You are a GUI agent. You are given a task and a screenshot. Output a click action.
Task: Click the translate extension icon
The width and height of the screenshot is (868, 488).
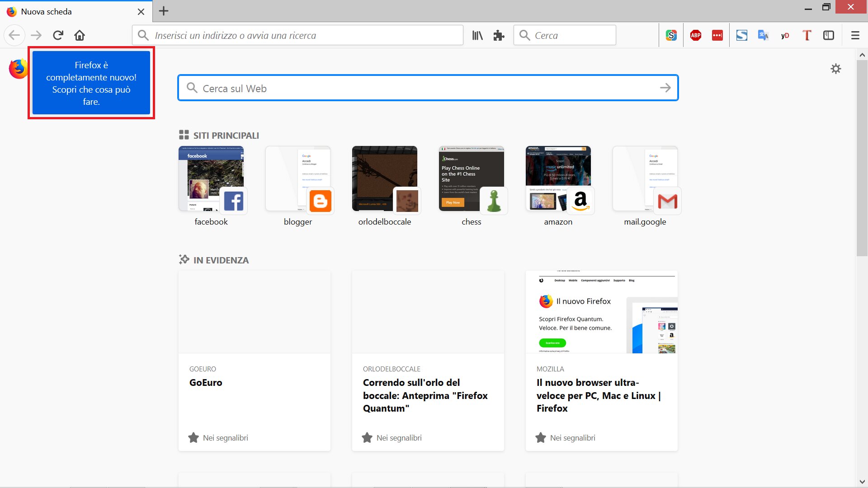[x=763, y=35]
